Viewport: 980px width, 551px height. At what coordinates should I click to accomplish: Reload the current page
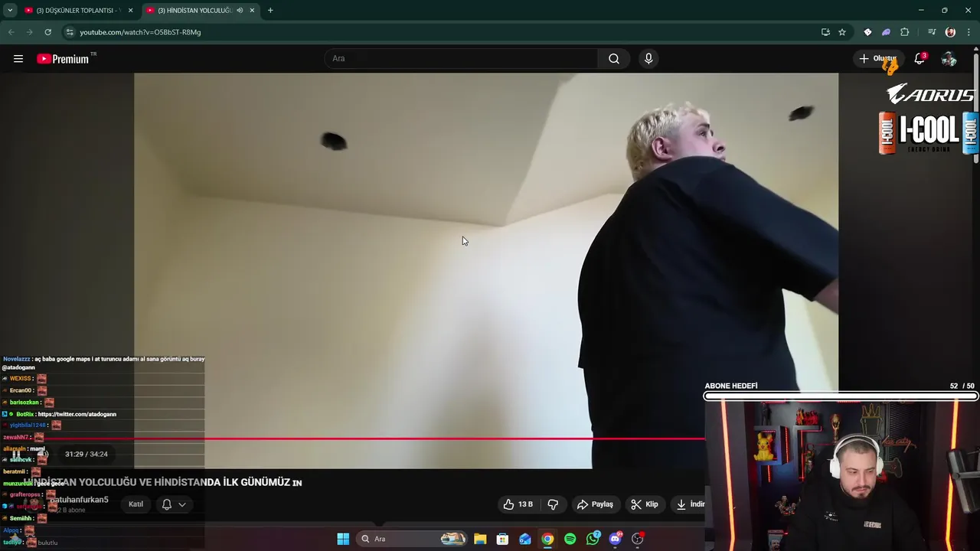click(47, 32)
